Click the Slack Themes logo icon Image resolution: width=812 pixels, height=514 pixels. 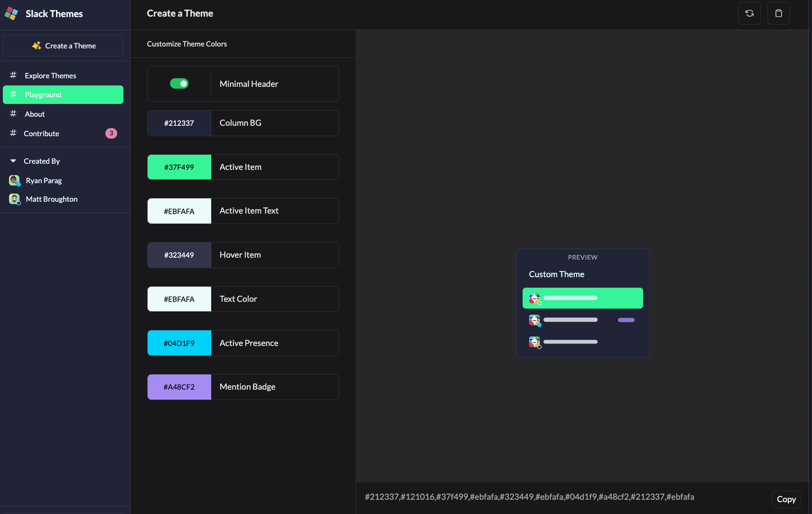[11, 14]
